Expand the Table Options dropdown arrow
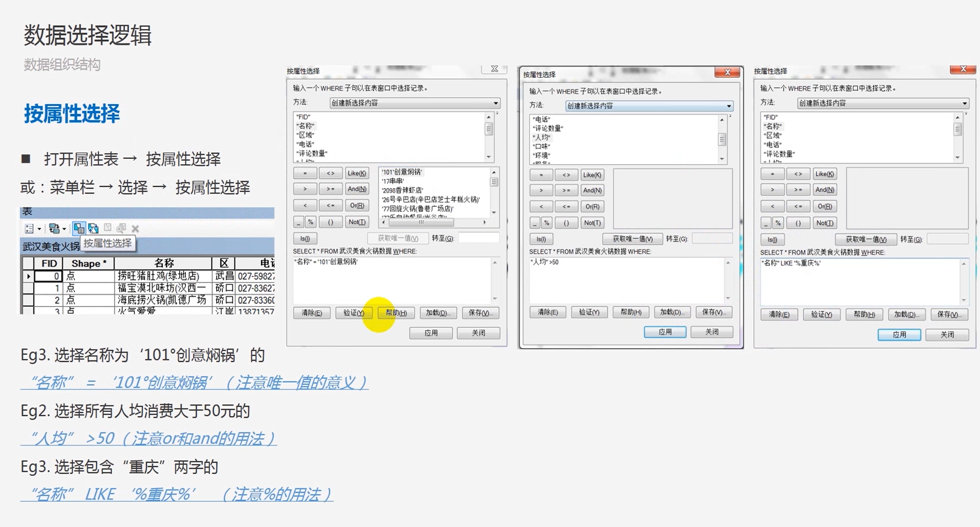The width and height of the screenshot is (980, 527). pyautogui.click(x=39, y=229)
